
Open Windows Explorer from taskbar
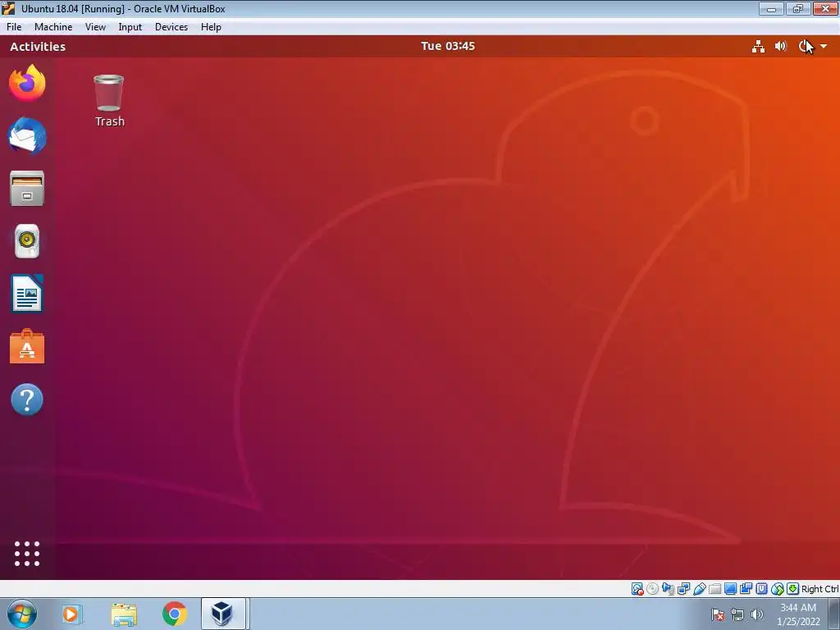point(124,614)
